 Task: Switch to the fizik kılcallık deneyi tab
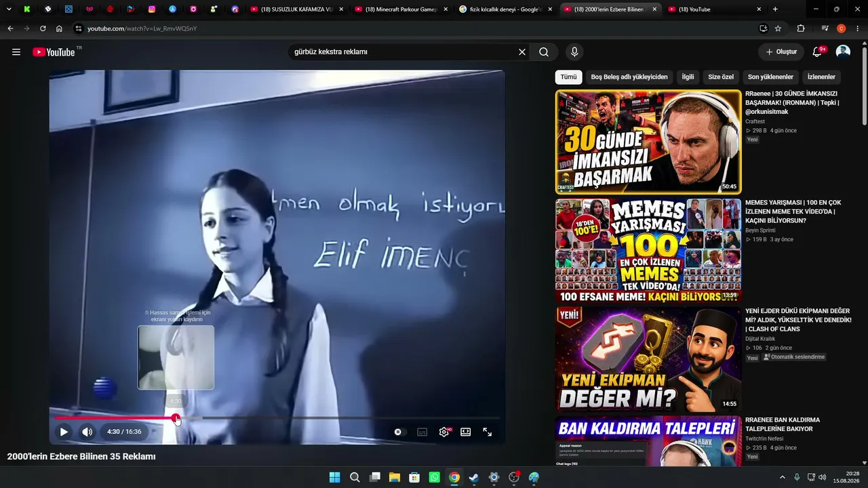pos(505,9)
